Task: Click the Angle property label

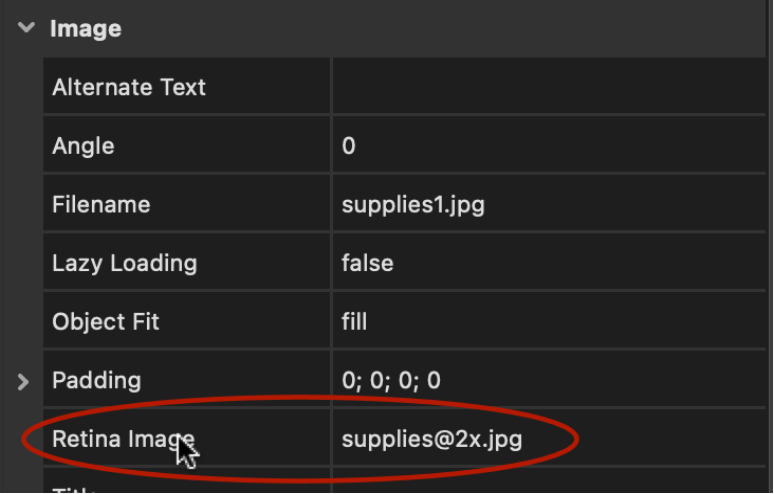Action: 83,146
